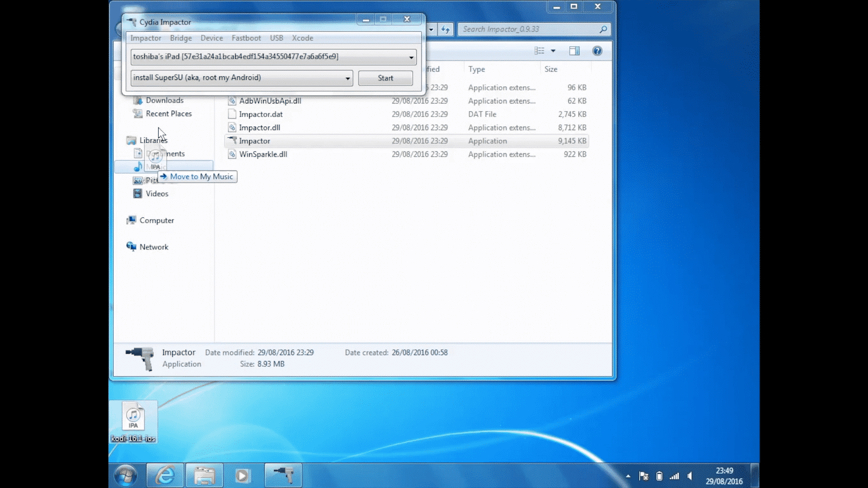Open the Bridge menu
This screenshot has height=488, width=868.
click(181, 38)
